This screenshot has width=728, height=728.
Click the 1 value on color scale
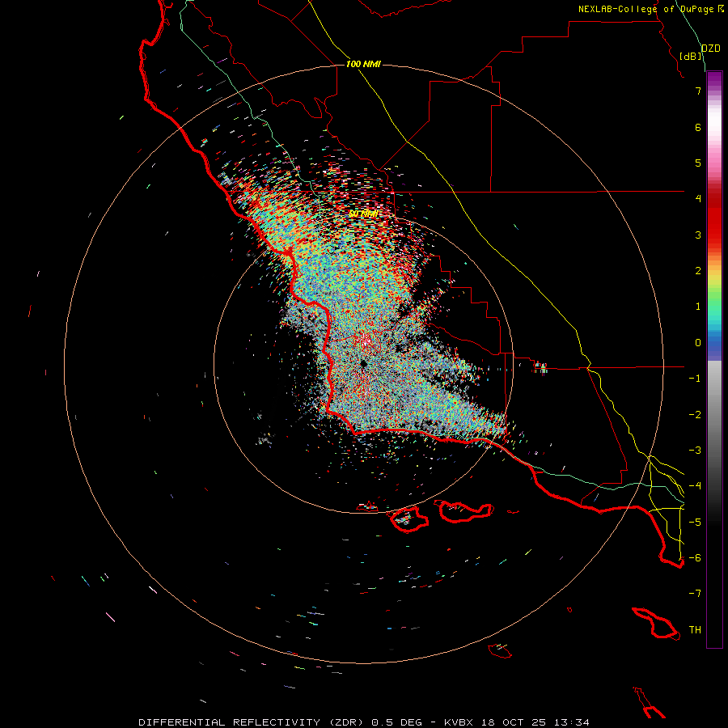pyautogui.click(x=698, y=307)
